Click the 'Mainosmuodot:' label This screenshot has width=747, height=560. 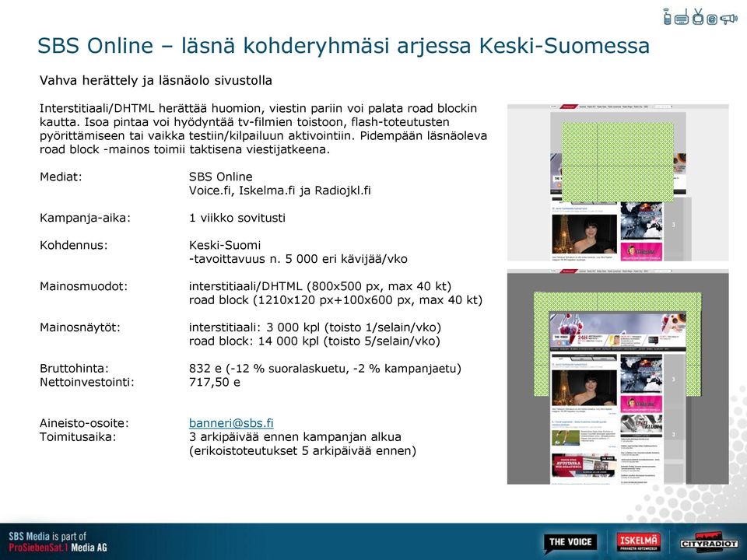[84, 286]
